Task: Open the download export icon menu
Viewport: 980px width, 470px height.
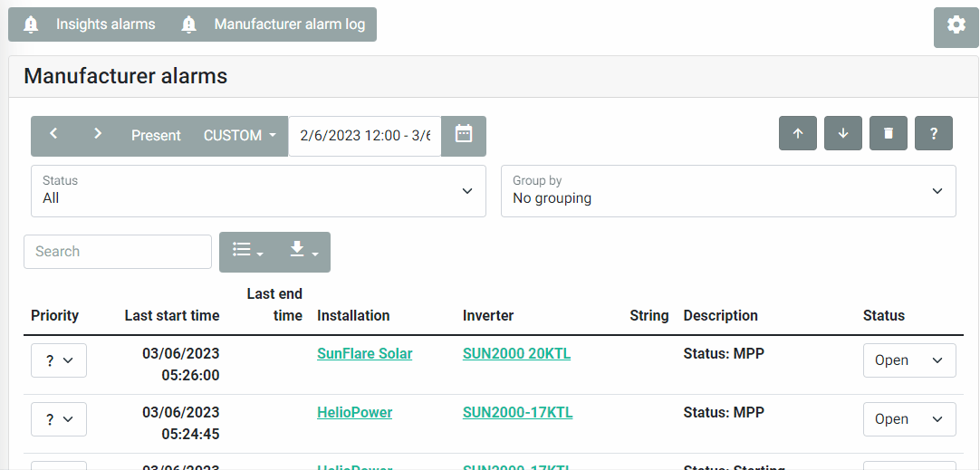Action: (303, 251)
